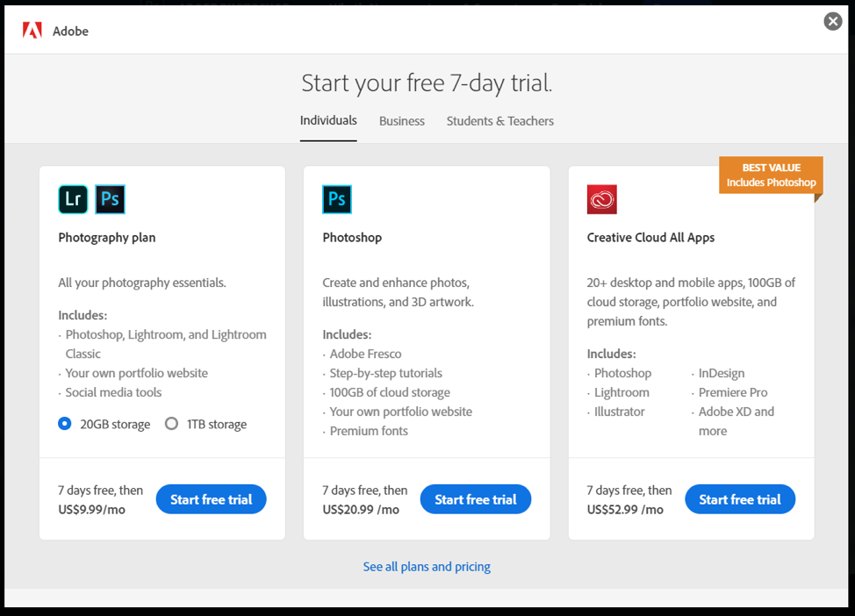
Task: Click 'Social media tools' list item
Action: (x=113, y=392)
